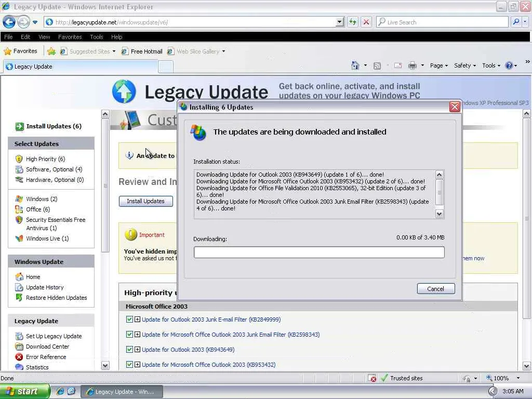This screenshot has height=399, width=532.
Task: Open the Help menu
Action: pos(116,37)
